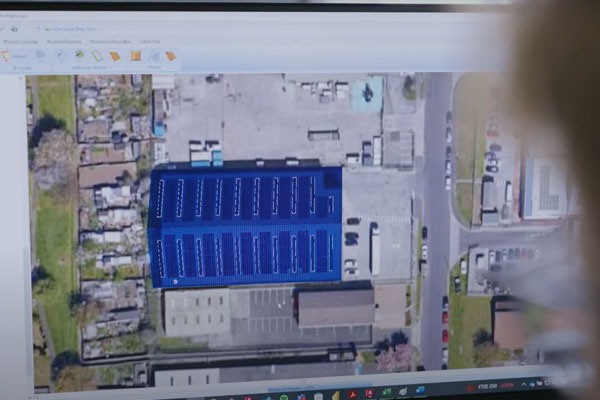Select the orange square textured tile icon
Image resolution: width=600 pixels, height=400 pixels.
[135, 56]
